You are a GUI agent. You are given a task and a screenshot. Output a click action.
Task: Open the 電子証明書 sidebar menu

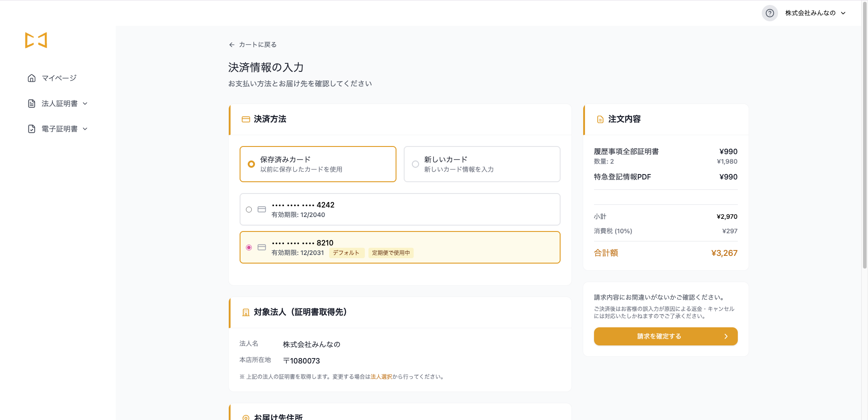coord(58,129)
